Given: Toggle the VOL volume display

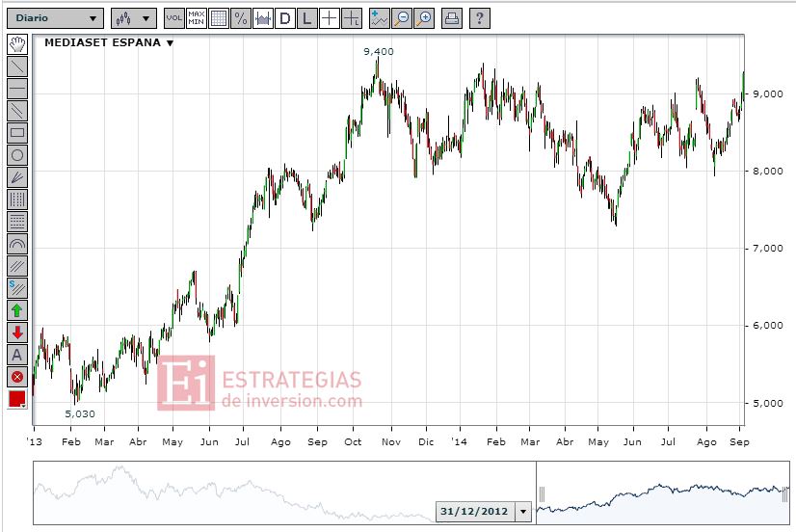Looking at the screenshot, I should pos(174,18).
